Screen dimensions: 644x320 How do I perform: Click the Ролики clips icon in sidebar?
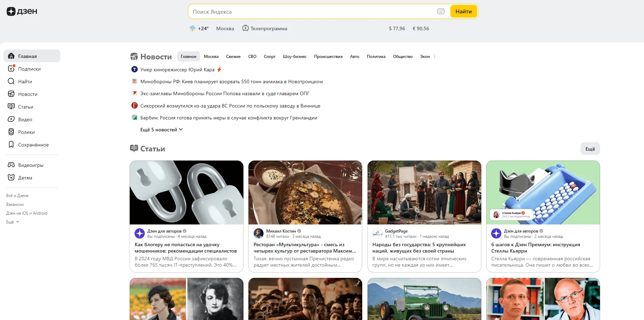pos(11,132)
